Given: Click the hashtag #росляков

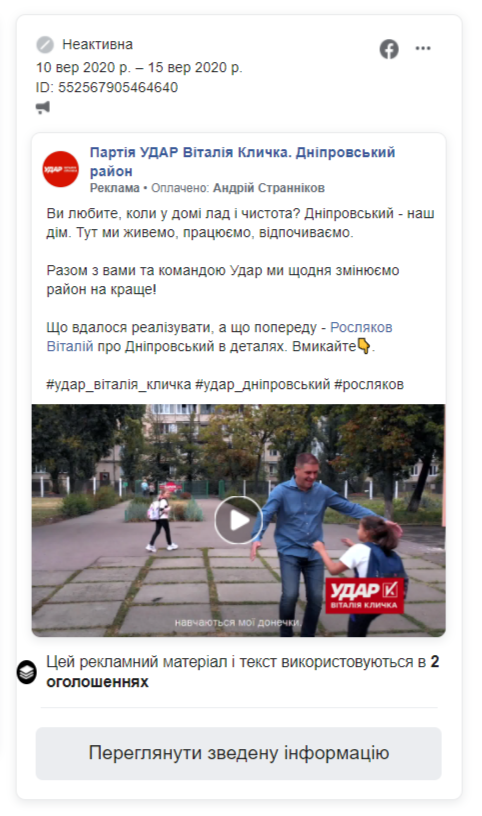Looking at the screenshot, I should [369, 384].
